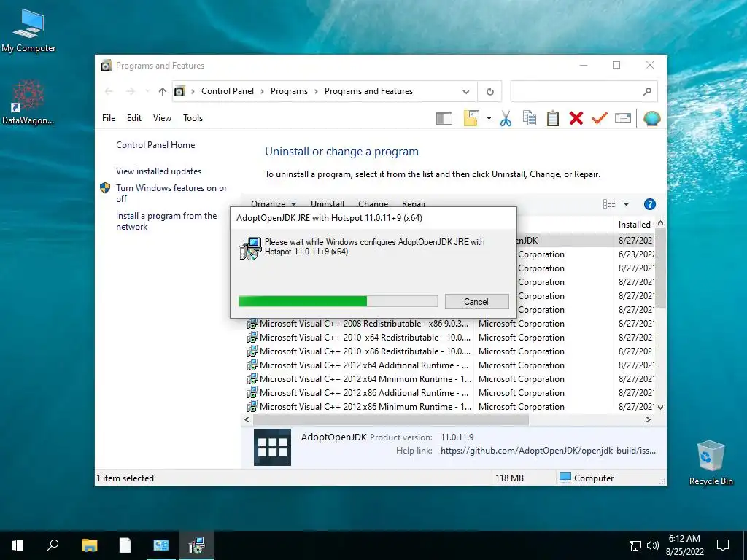747x560 pixels.
Task: Open Turn Windows features on or off
Action: point(171,193)
